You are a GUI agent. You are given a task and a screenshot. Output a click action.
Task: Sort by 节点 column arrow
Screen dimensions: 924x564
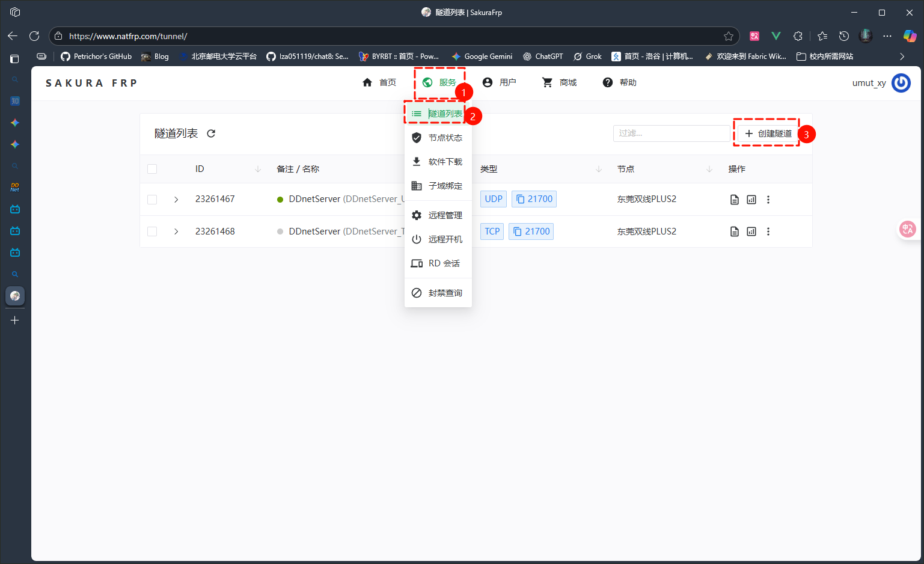(x=709, y=169)
